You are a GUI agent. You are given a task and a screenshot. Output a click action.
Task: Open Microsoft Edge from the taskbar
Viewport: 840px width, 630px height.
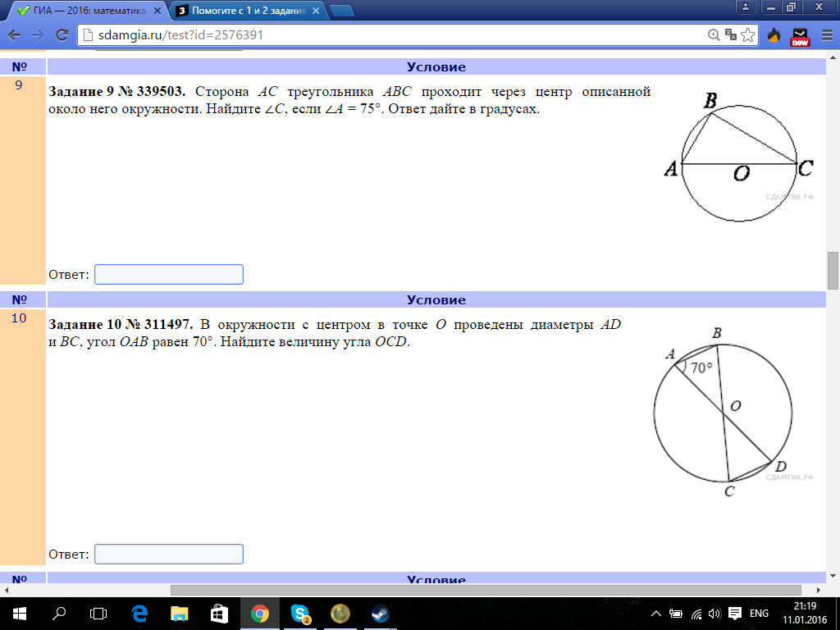[139, 613]
